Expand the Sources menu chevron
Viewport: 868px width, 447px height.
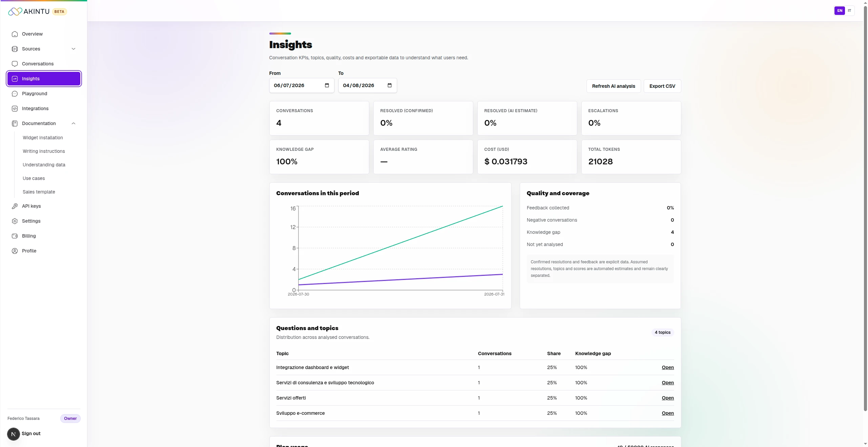point(74,49)
